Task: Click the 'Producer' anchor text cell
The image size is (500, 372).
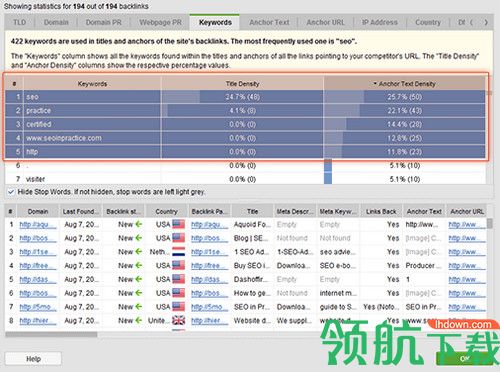Action: pos(424,266)
